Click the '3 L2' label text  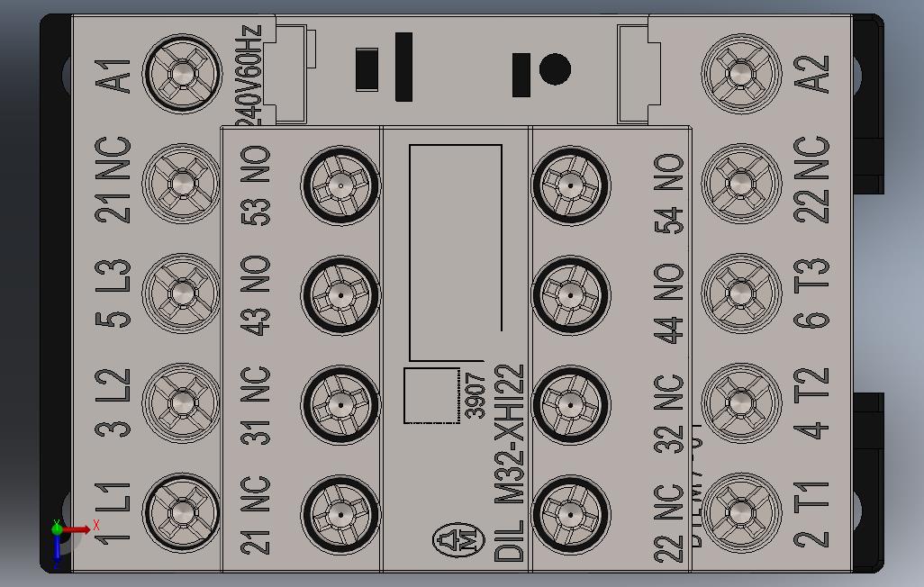coord(113,403)
